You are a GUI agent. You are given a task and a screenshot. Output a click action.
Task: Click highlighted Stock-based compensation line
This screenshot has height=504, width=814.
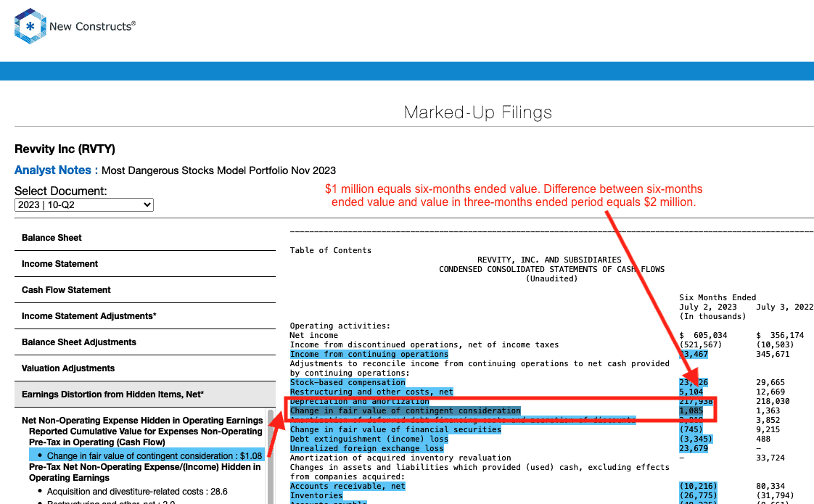tap(348, 382)
